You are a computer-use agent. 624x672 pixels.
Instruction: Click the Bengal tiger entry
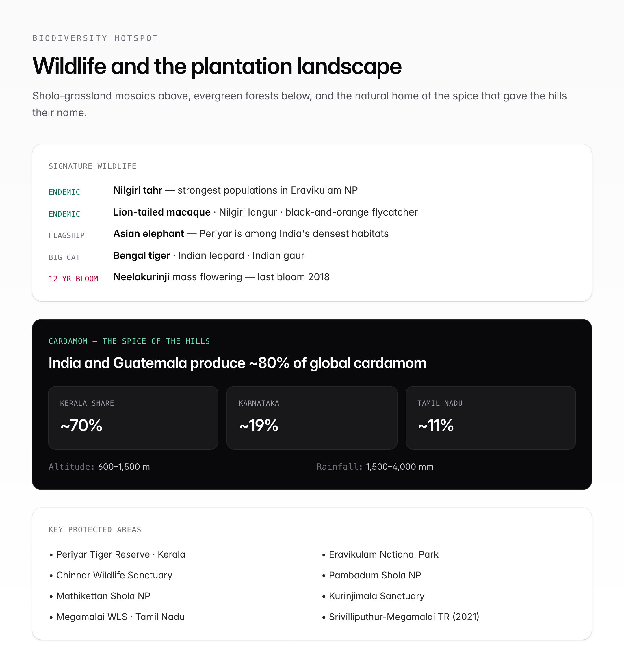[209, 256]
